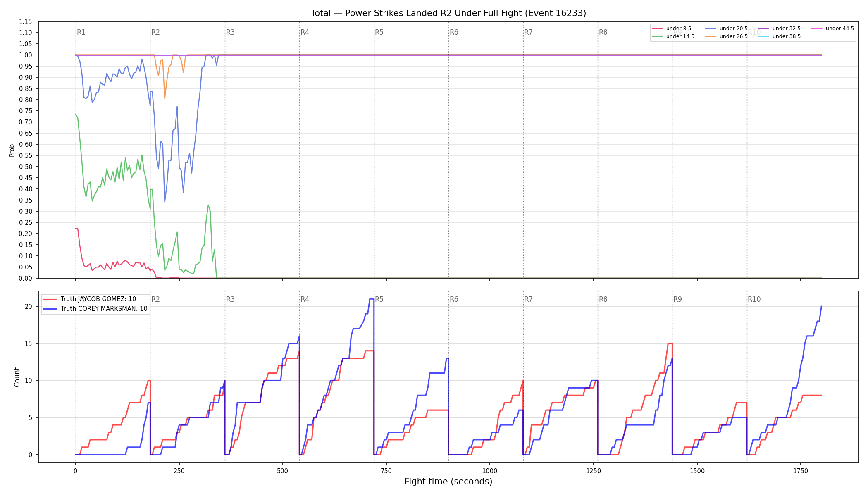The image size is (868, 496).
Task: Click the 1.15 tick on the Prob axis
Action: (26, 21)
